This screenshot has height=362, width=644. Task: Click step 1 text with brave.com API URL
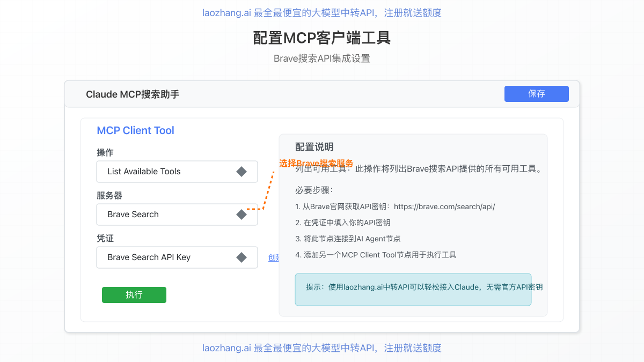tap(395, 206)
